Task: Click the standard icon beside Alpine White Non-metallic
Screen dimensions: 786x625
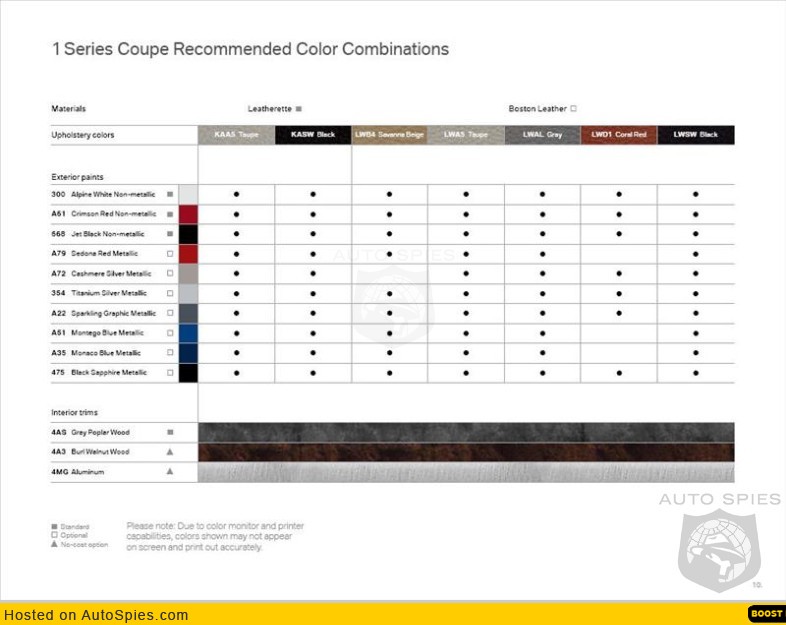Action: [170, 194]
